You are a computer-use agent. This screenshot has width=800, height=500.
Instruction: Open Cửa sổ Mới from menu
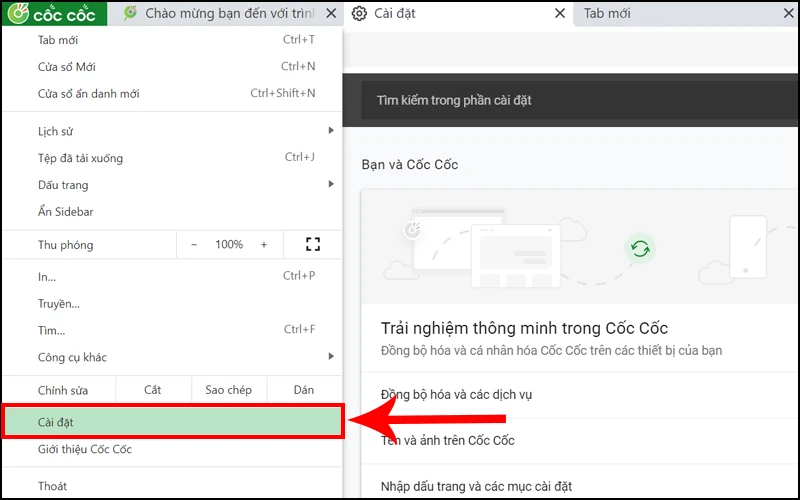[172, 66]
